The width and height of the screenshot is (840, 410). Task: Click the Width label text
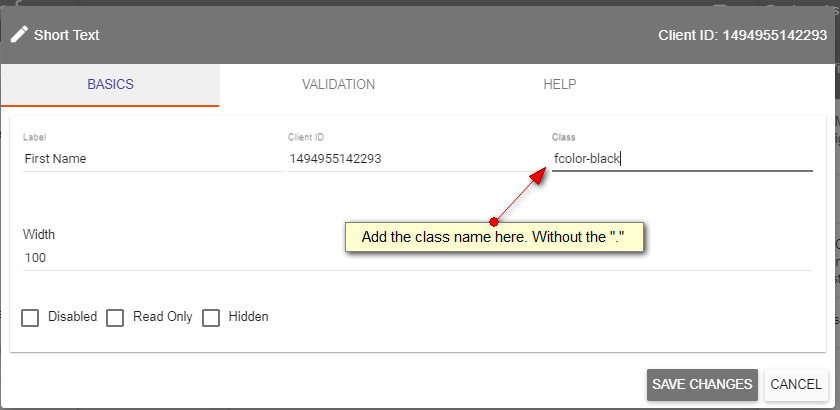click(x=39, y=234)
